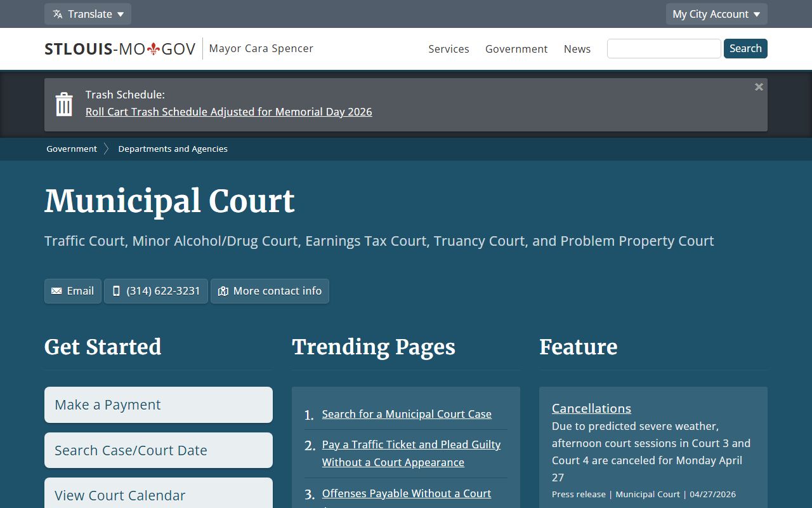Image resolution: width=812 pixels, height=508 pixels.
Task: Click the press release date 04/27/2026 text
Action: (712, 494)
